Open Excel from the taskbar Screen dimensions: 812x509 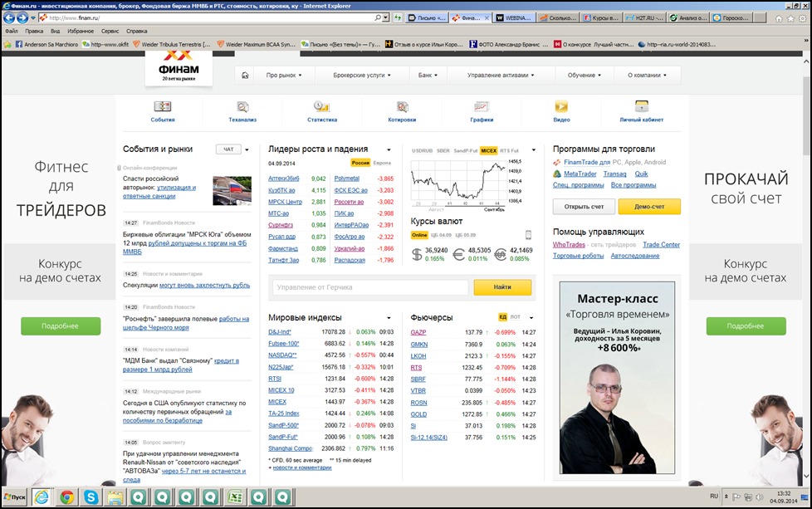click(236, 497)
